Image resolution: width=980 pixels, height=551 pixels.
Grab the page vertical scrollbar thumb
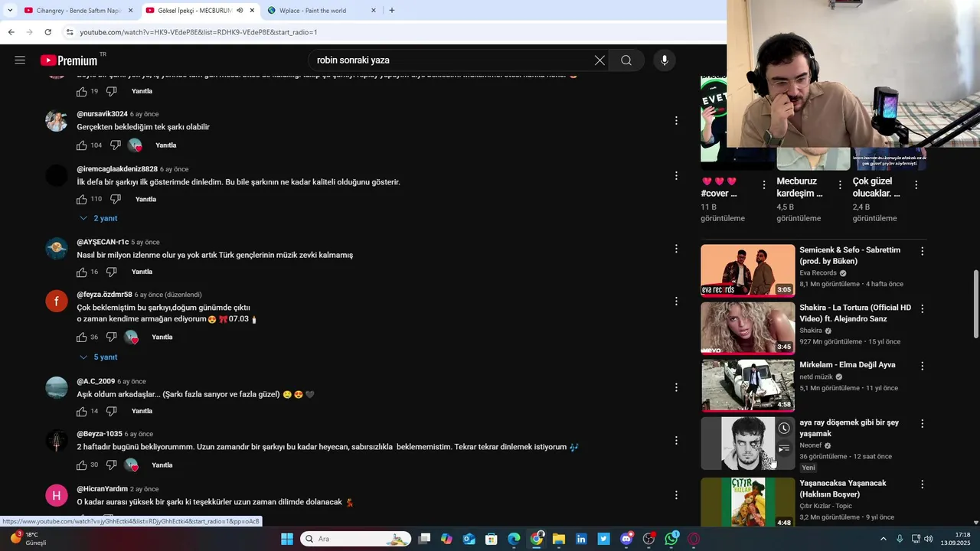(x=975, y=304)
